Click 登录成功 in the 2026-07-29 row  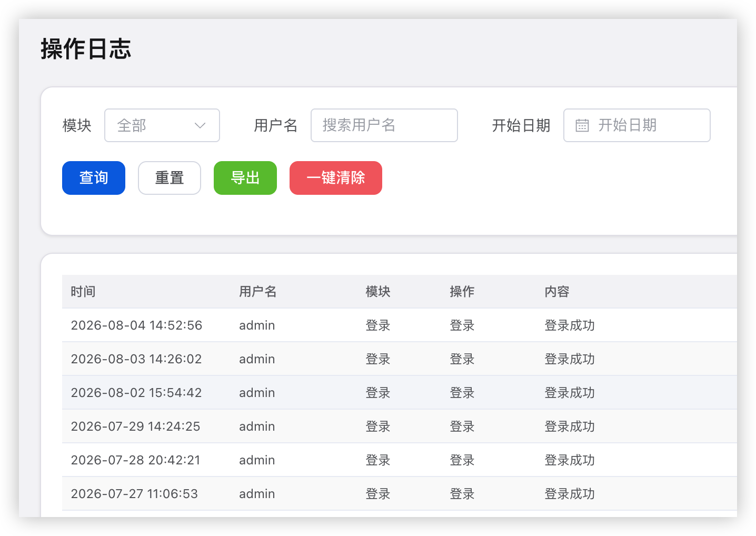tap(570, 426)
